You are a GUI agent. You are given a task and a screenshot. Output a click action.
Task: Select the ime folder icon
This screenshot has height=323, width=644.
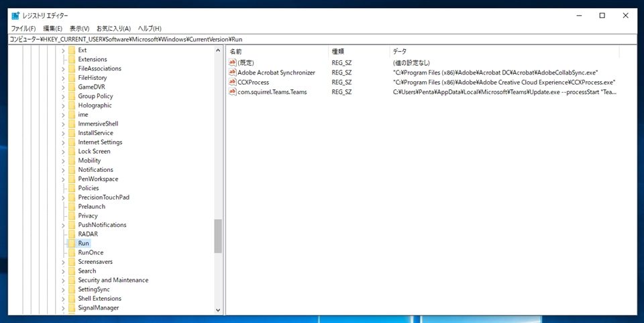click(x=72, y=115)
